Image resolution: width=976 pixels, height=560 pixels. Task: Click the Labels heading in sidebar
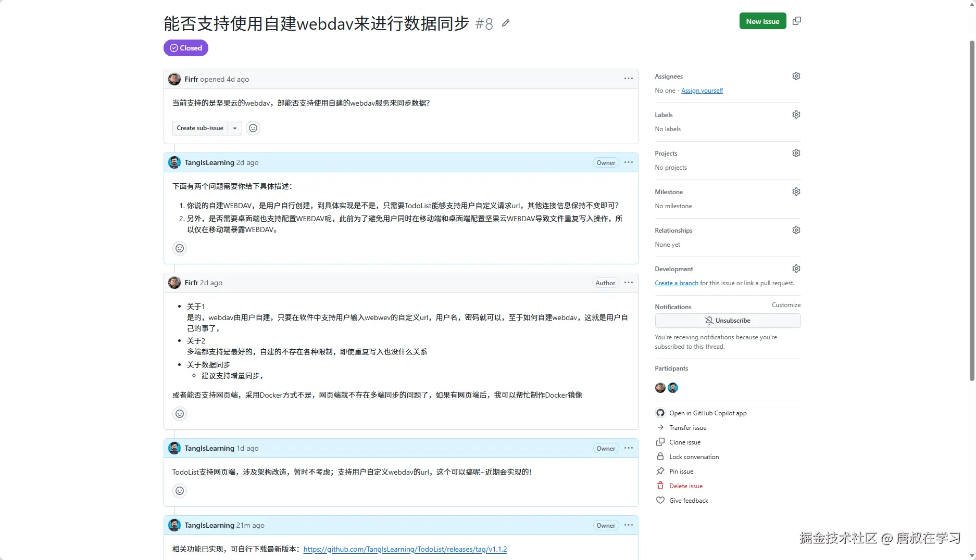pos(664,115)
